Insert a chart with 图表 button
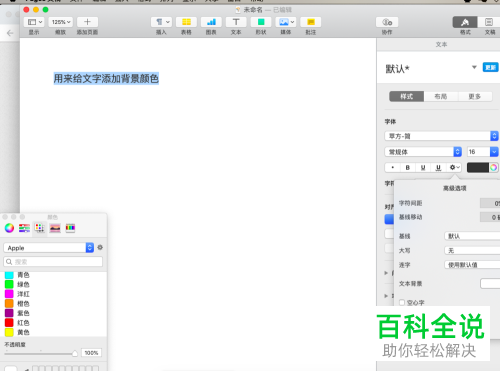The height and width of the screenshot is (371, 500). tap(211, 22)
